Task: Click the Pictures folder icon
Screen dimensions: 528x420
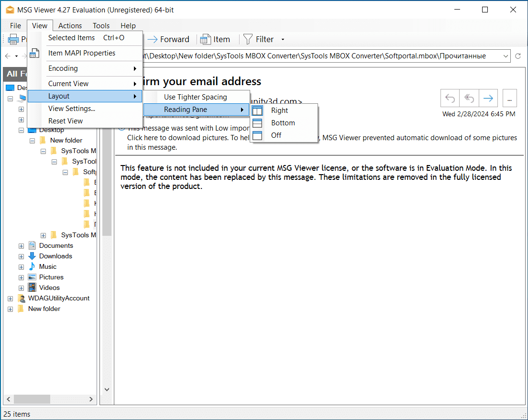Action: click(32, 277)
